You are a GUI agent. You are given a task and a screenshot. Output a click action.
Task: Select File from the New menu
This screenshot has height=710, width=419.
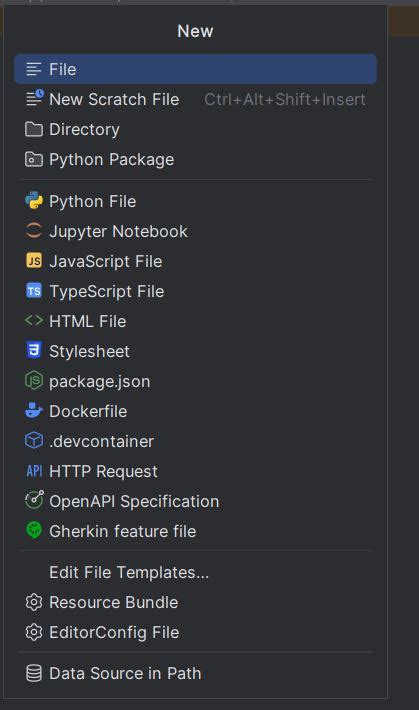point(195,69)
